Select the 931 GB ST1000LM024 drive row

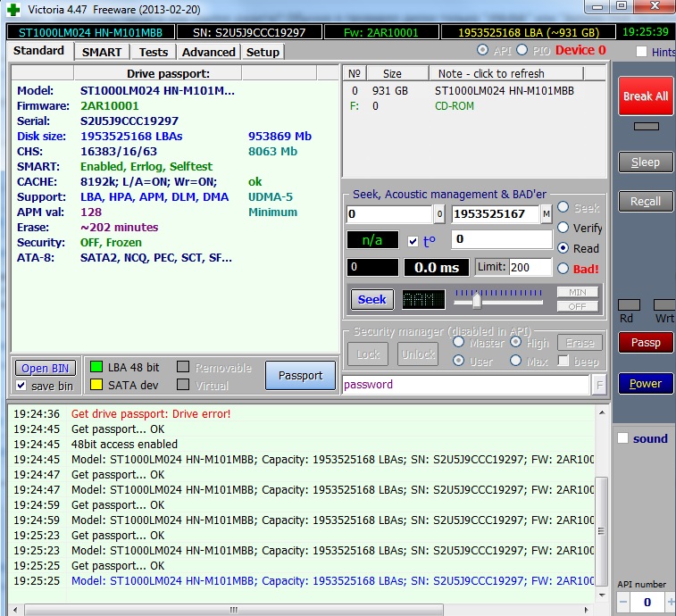point(464,90)
